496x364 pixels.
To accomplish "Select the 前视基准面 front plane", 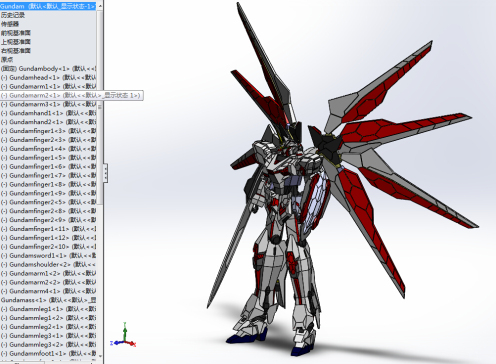I will 16,33.
